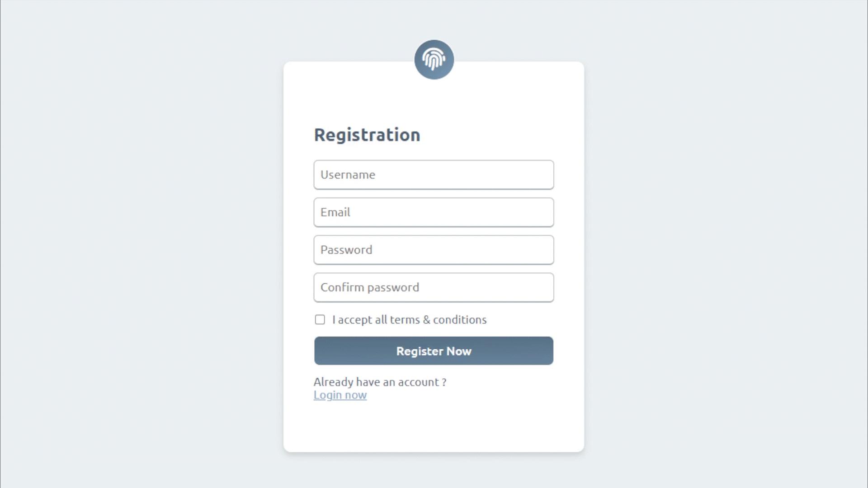868x488 pixels.
Task: Click the round badge above the form card
Action: pos(434,59)
